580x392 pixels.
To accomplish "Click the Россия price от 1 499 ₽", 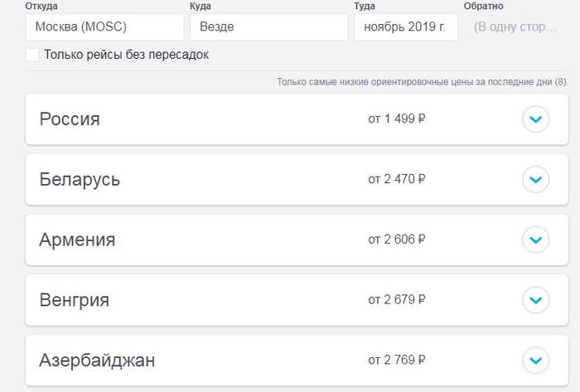I will coord(397,119).
